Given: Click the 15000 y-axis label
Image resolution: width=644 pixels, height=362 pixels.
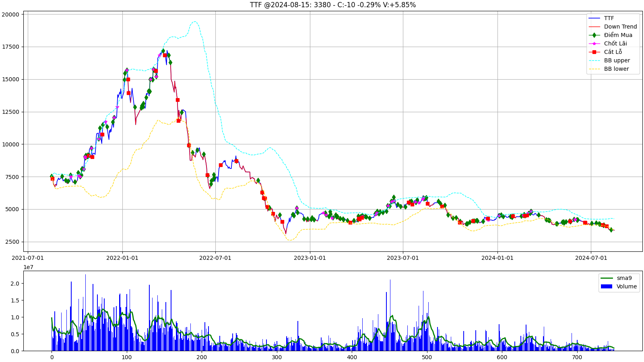Looking at the screenshot, I should click(10, 80).
